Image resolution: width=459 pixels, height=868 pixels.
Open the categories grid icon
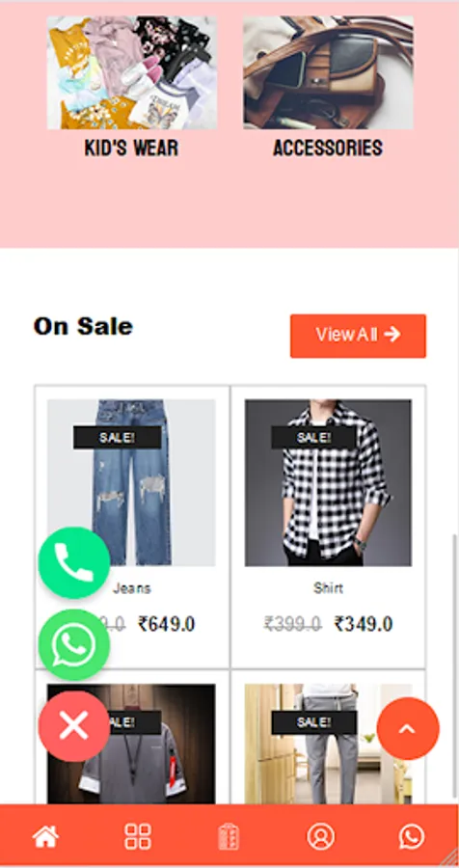pos(137,836)
